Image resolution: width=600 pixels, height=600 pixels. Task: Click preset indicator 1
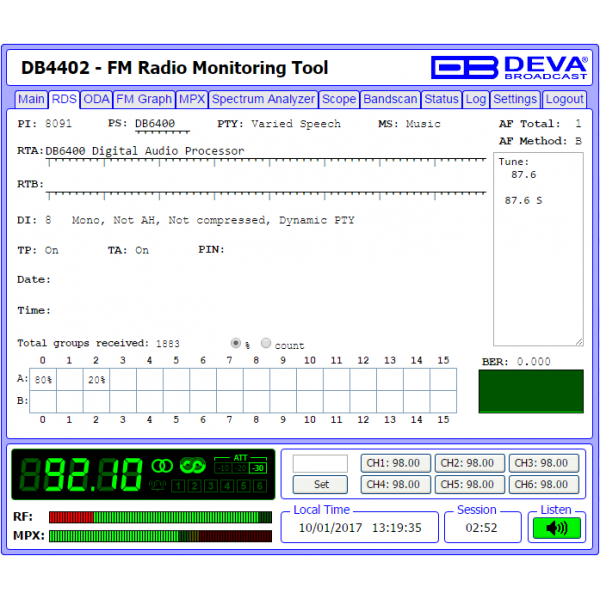pyautogui.click(x=178, y=486)
